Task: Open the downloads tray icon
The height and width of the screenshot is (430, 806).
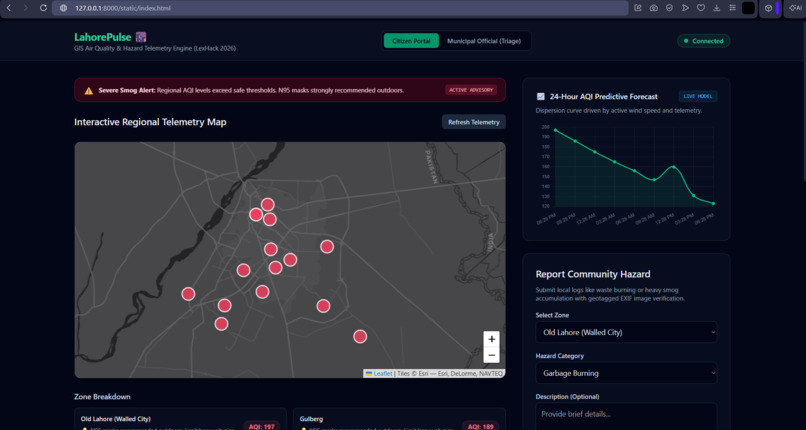Action: click(x=717, y=8)
